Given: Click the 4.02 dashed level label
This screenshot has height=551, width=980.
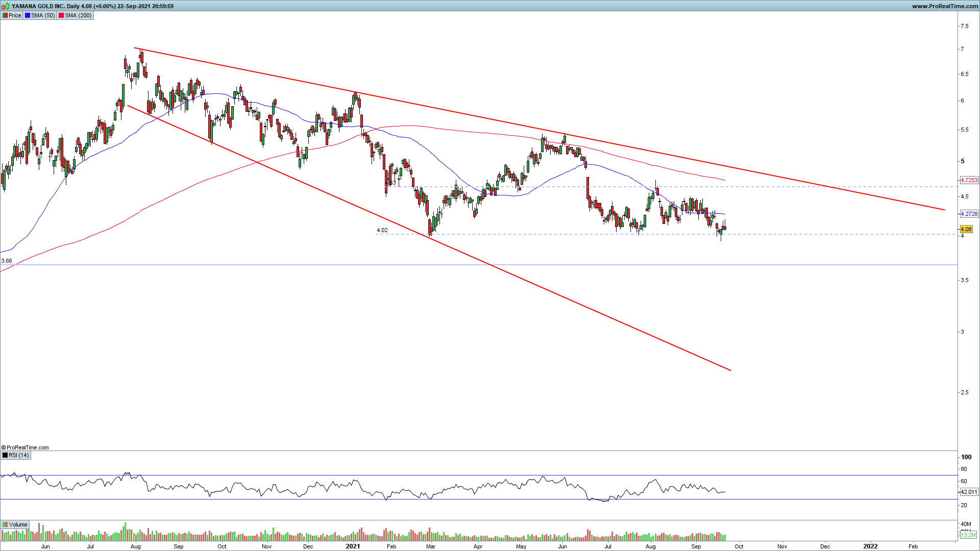Looking at the screenshot, I should 382,230.
